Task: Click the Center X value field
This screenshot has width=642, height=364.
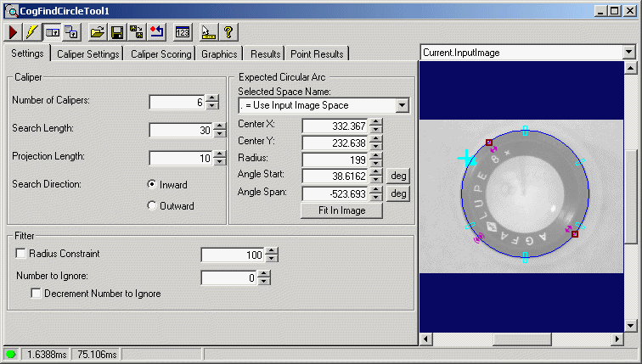Action: [x=335, y=126]
